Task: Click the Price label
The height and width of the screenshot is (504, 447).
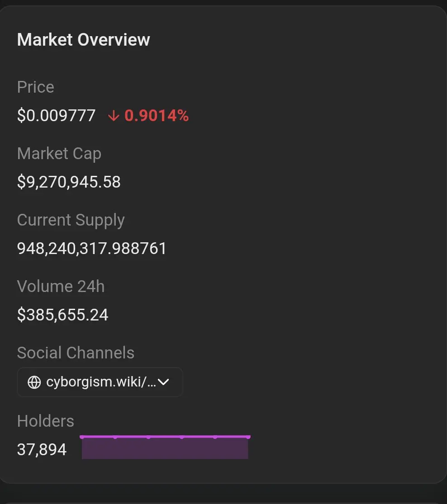Action: click(36, 87)
